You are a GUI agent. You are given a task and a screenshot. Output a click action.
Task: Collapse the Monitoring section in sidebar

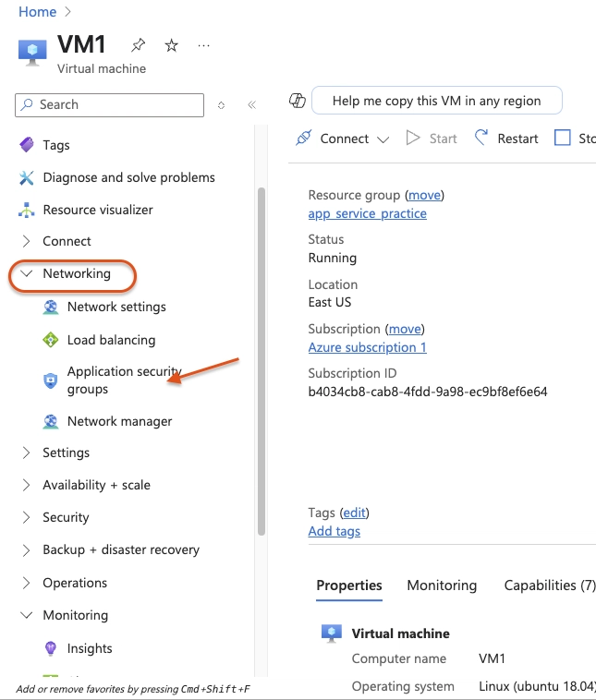27,615
